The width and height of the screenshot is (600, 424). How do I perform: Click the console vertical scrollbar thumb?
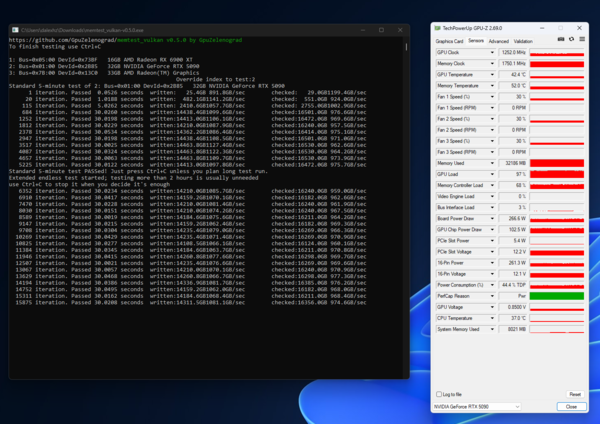tap(406, 47)
